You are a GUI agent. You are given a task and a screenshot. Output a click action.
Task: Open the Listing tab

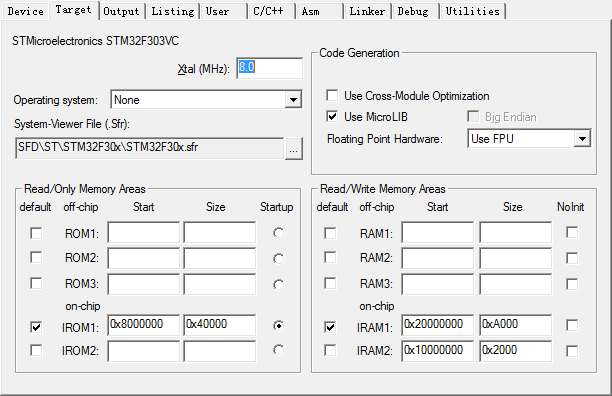coord(173,11)
